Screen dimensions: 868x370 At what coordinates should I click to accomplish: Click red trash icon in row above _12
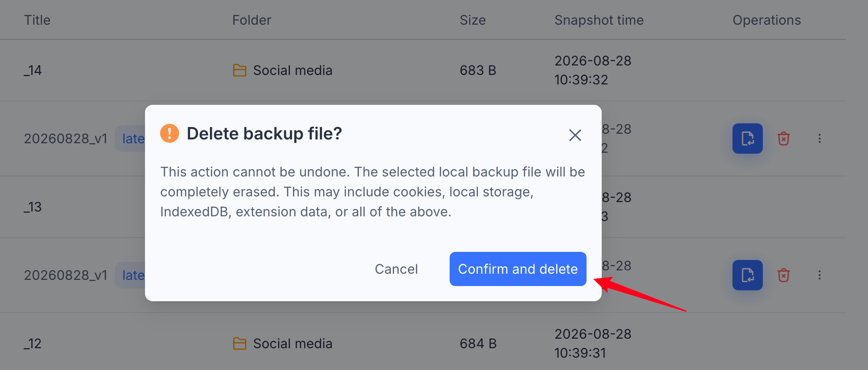pos(784,275)
